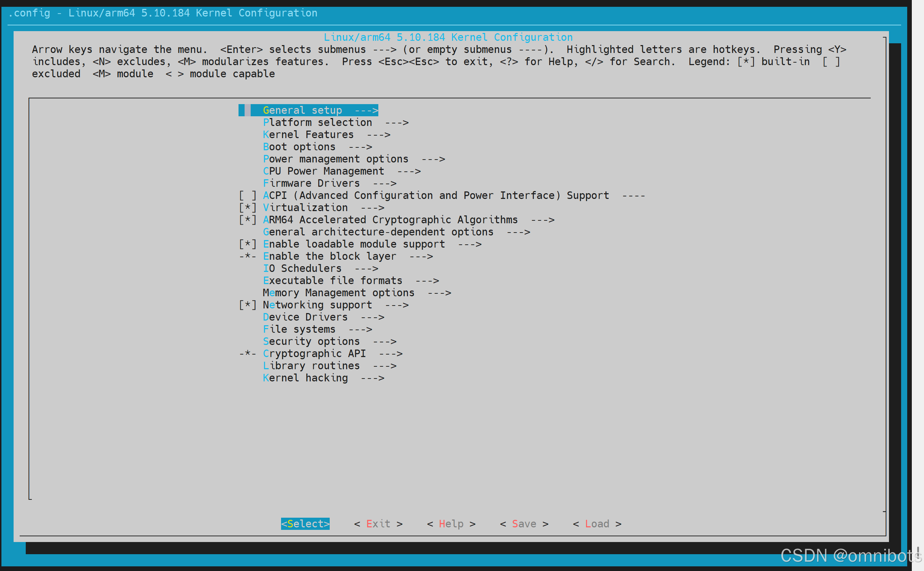This screenshot has width=924, height=571.
Task: Select the Boot options entry
Action: [299, 147]
